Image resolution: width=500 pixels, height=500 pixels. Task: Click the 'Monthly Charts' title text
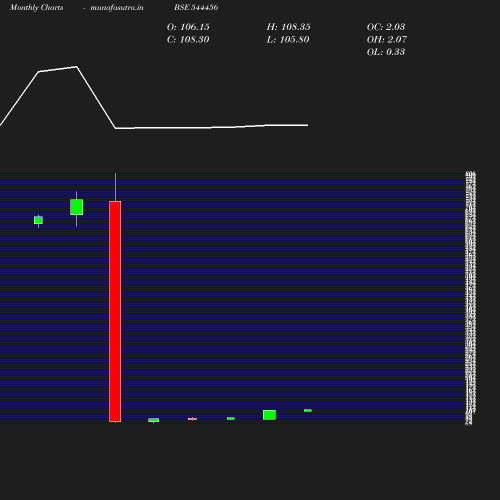[x=37, y=7]
